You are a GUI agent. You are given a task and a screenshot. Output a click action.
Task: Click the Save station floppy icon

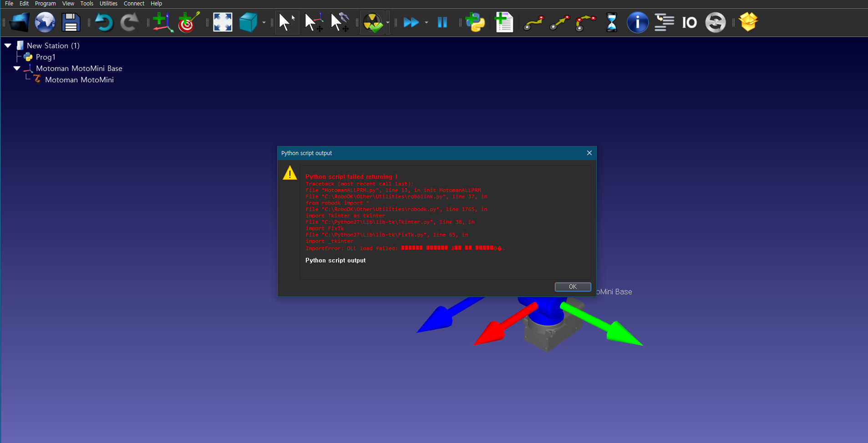click(71, 22)
